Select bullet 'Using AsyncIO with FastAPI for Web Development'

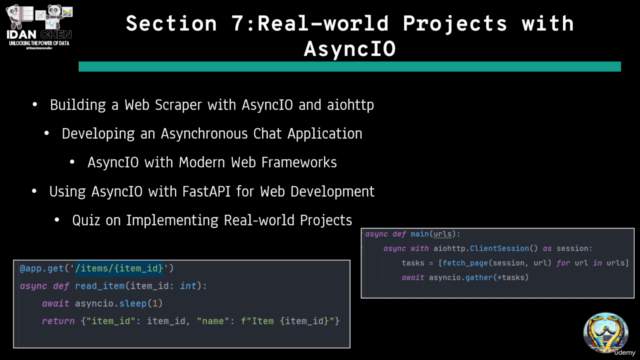pos(212,191)
